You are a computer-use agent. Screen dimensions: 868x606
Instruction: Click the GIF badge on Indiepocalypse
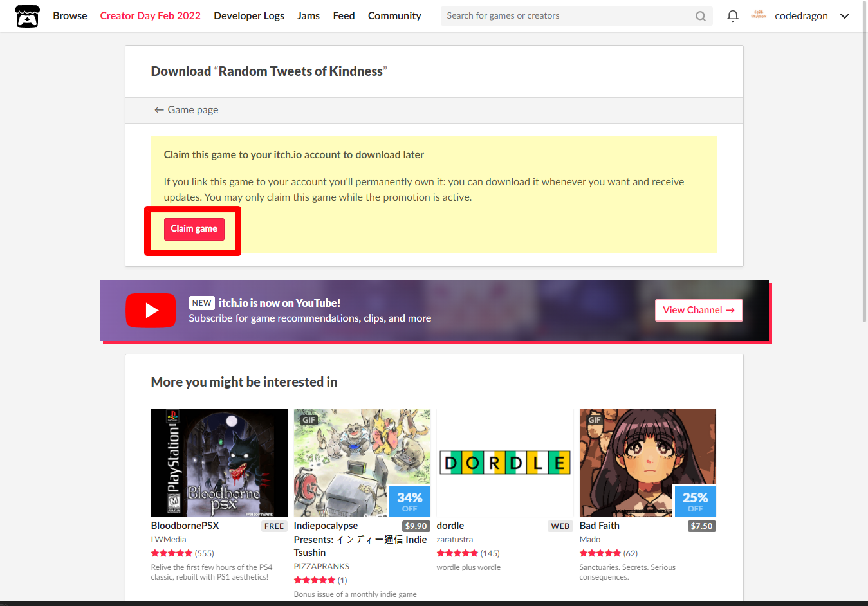tap(309, 419)
